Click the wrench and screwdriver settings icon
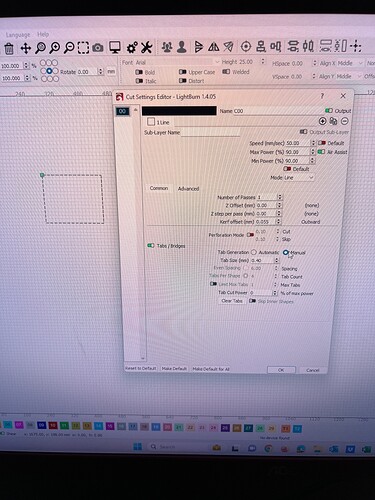 (146, 47)
